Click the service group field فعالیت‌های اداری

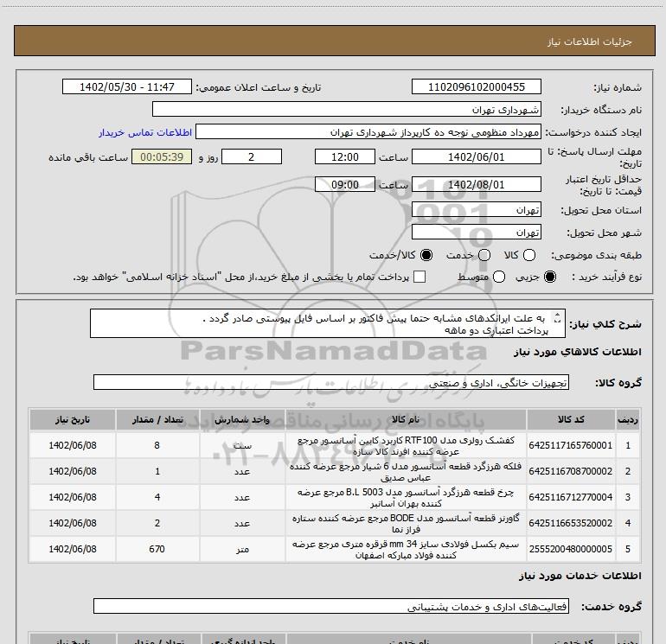(331, 607)
